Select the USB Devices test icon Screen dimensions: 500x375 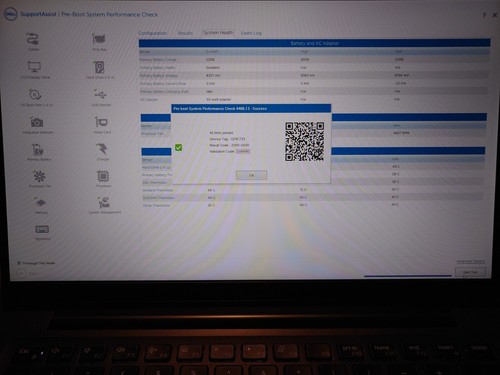(100, 94)
